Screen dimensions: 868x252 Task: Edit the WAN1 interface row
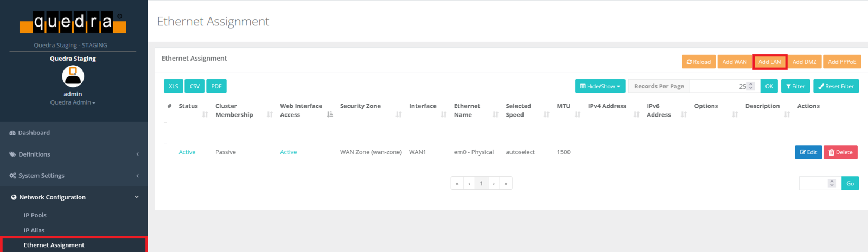click(808, 152)
